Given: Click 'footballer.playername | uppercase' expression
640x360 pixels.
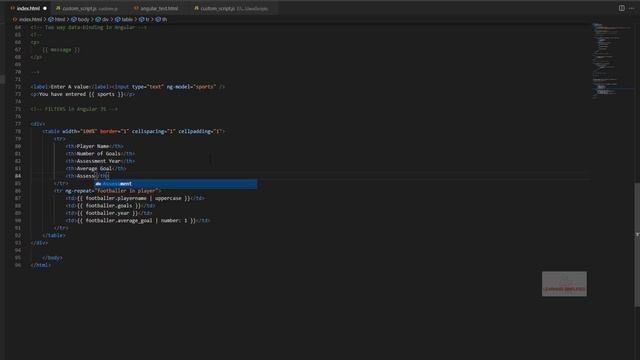Looking at the screenshot, I should click(133, 198).
